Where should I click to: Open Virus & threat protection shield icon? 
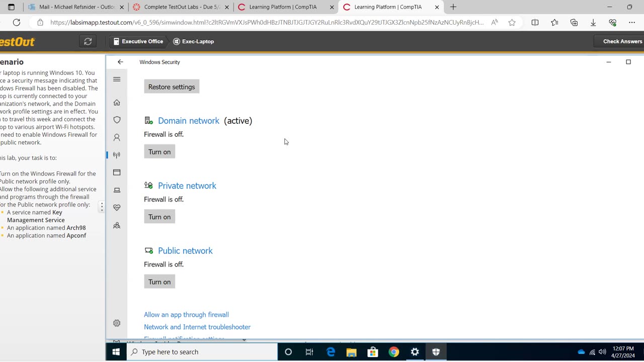point(117,120)
